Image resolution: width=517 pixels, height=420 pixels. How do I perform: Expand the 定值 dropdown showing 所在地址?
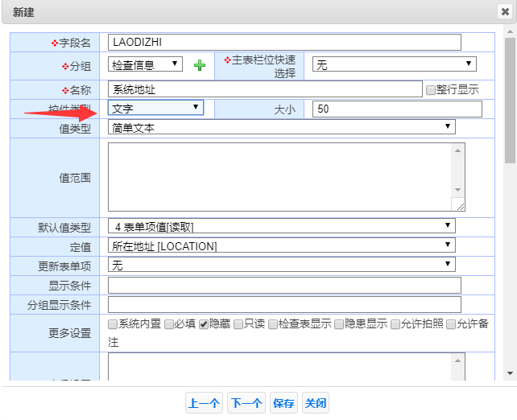pos(281,245)
